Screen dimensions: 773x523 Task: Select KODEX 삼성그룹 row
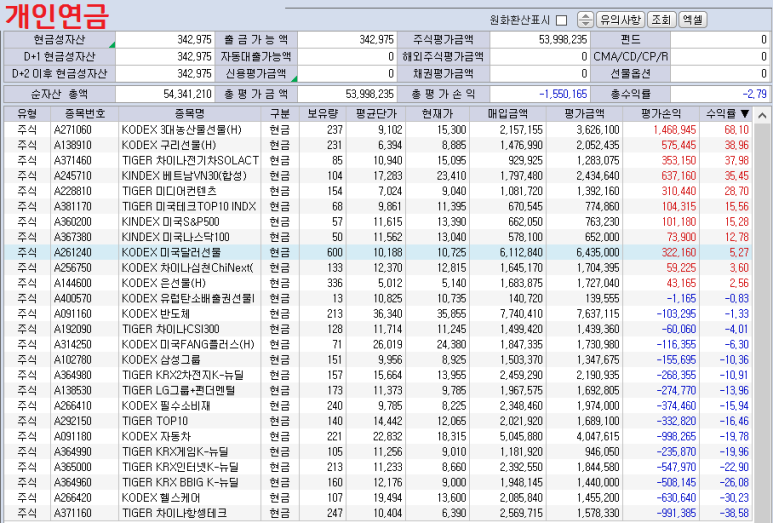[378, 359]
